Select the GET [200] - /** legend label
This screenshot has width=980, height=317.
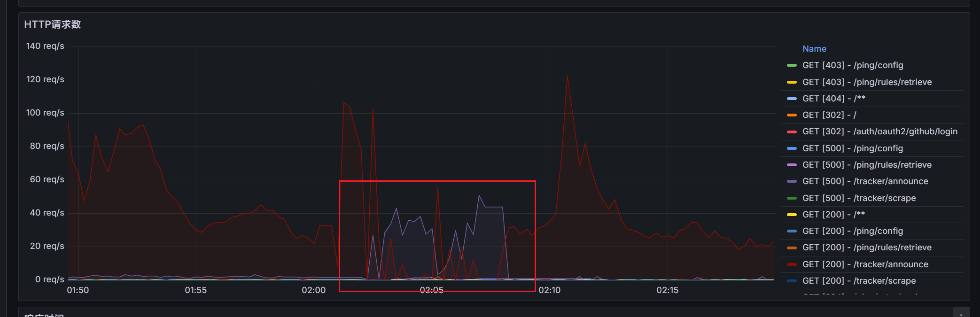(x=833, y=215)
